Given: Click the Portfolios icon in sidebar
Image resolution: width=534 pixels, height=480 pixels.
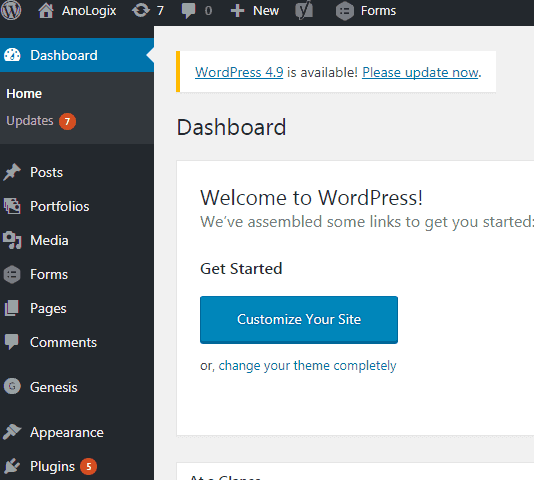Looking at the screenshot, I should pos(12,206).
